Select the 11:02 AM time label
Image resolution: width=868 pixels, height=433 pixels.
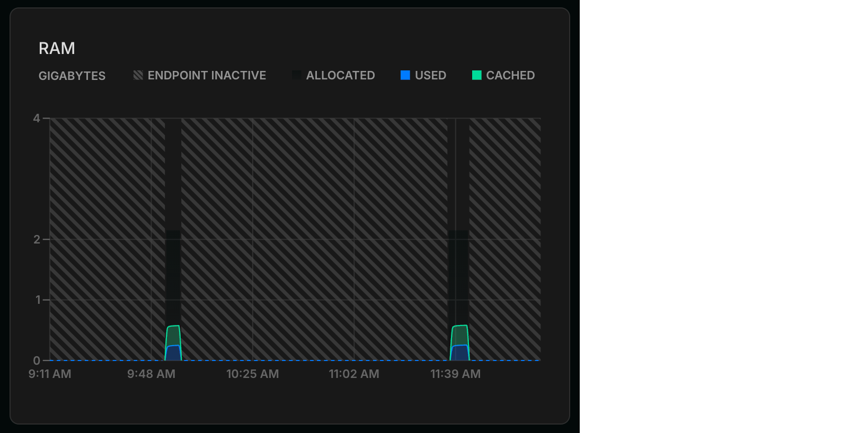[x=354, y=374]
